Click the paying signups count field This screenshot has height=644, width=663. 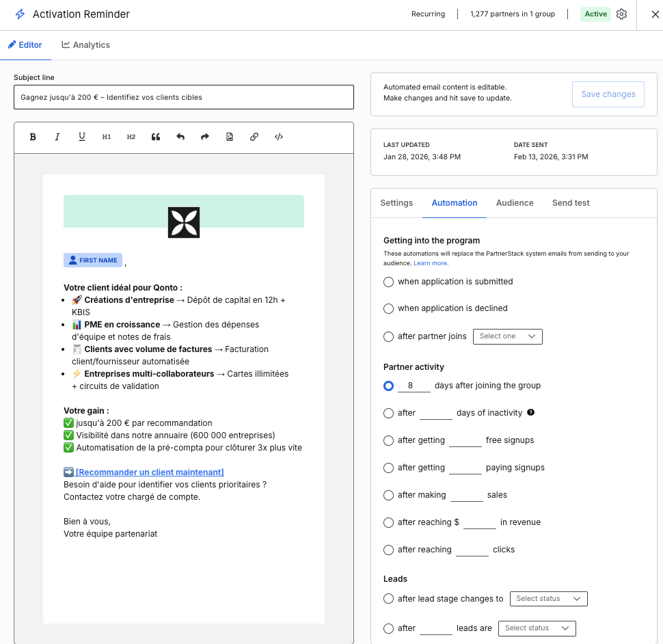pyautogui.click(x=465, y=468)
